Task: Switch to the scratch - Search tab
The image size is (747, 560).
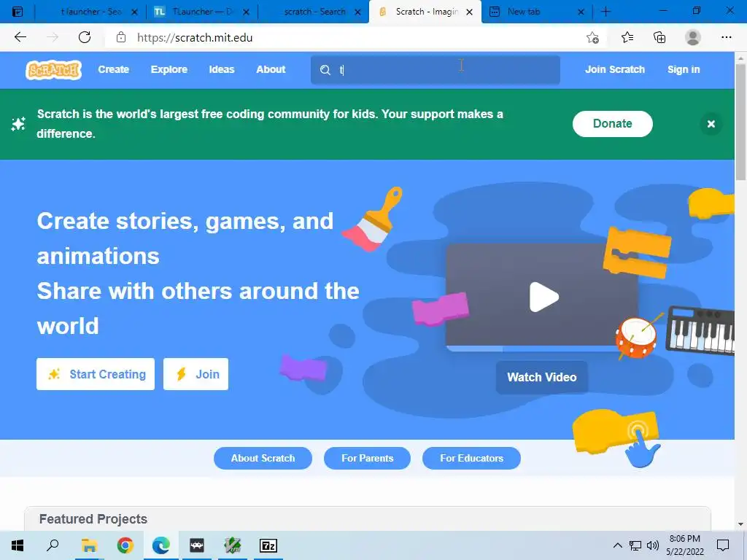Action: coord(314,12)
